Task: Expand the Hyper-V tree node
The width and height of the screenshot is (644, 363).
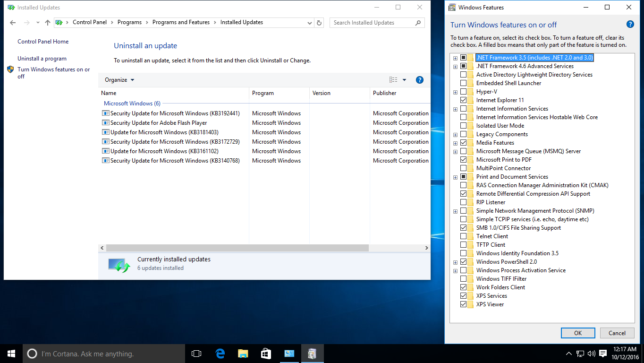Action: [x=455, y=92]
